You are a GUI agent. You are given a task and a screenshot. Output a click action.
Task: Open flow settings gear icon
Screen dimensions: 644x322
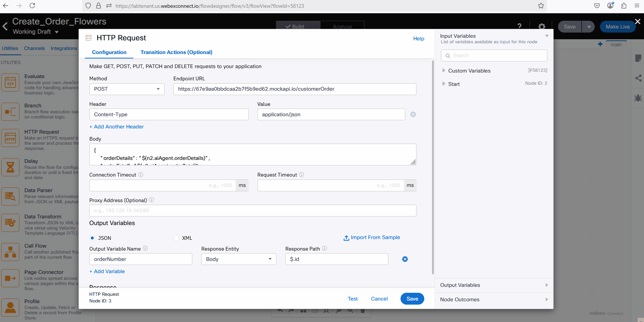point(541,26)
